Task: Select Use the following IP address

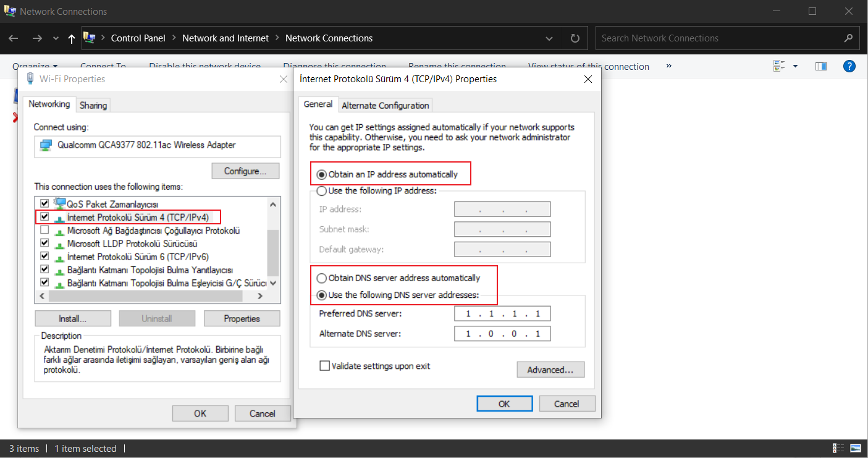Action: point(322,190)
